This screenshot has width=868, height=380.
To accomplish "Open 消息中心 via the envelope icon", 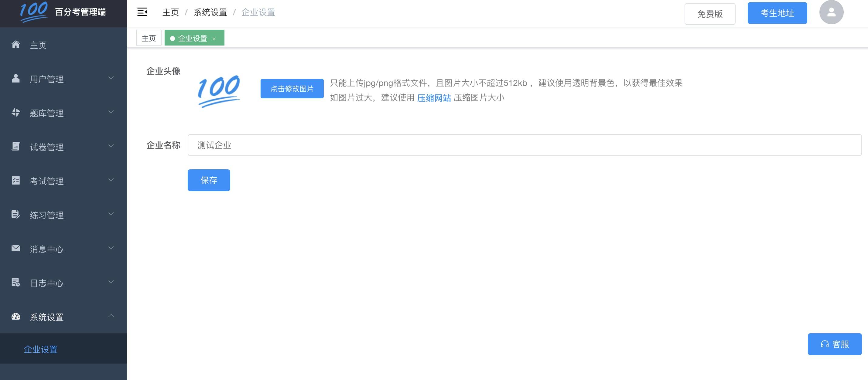I will coord(15,248).
